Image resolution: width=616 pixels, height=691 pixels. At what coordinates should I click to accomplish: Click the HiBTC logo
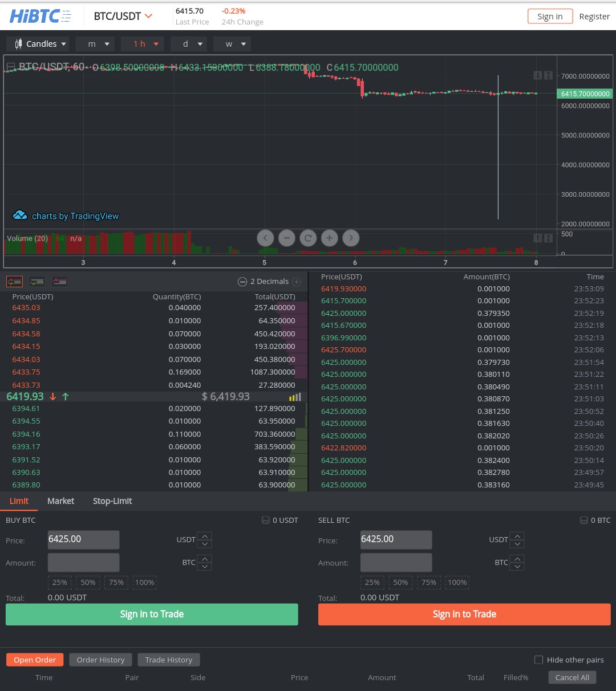[40, 16]
